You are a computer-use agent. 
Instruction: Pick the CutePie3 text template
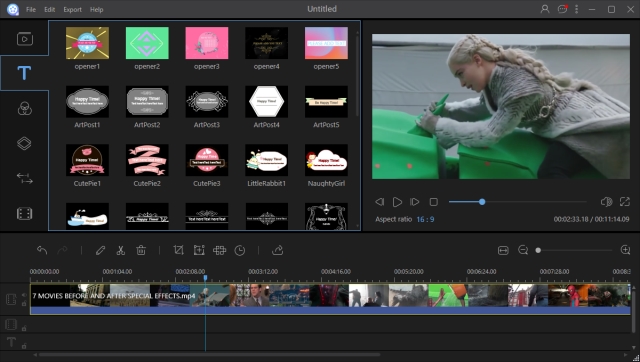[x=207, y=160]
